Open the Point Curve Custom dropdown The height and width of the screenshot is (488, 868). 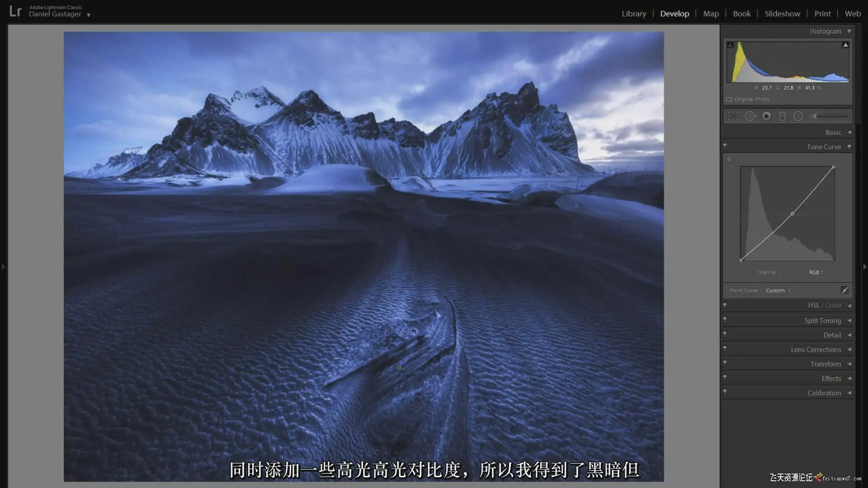[778, 291]
